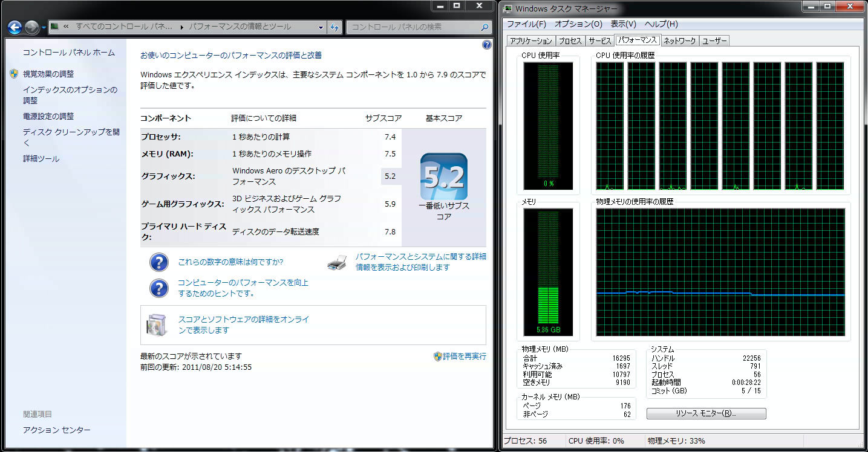
Task: Click the Forward arrow in Control Panel
Action: pyautogui.click(x=31, y=27)
